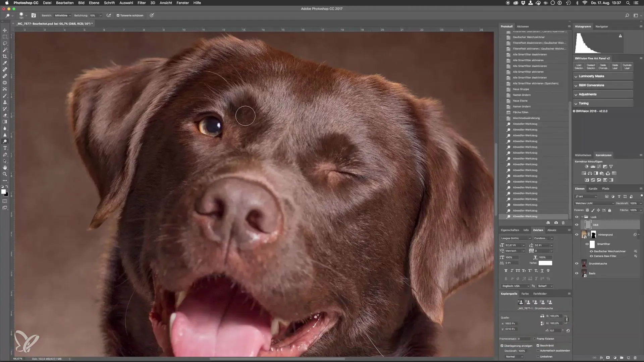The height and width of the screenshot is (362, 644).
Task: Open Belichtung value dropdown
Action: coord(101,15)
